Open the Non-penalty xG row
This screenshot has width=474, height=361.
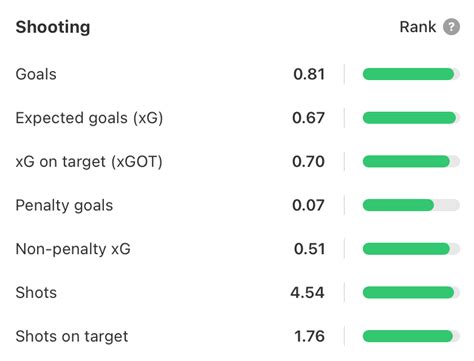pos(237,249)
